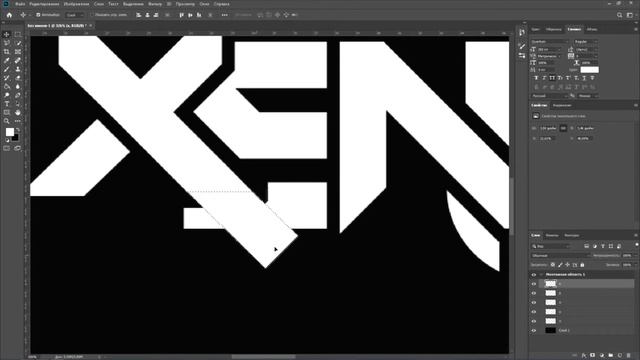The image size is (640, 360).
Task: Click the foreground color swatch in toolbar
Action: (x=9, y=132)
